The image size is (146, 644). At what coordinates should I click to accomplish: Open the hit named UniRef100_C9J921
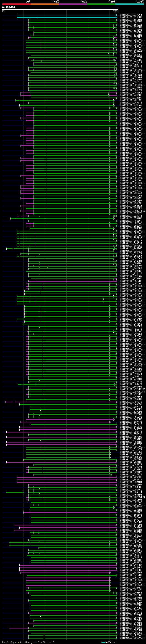coord(131,376)
